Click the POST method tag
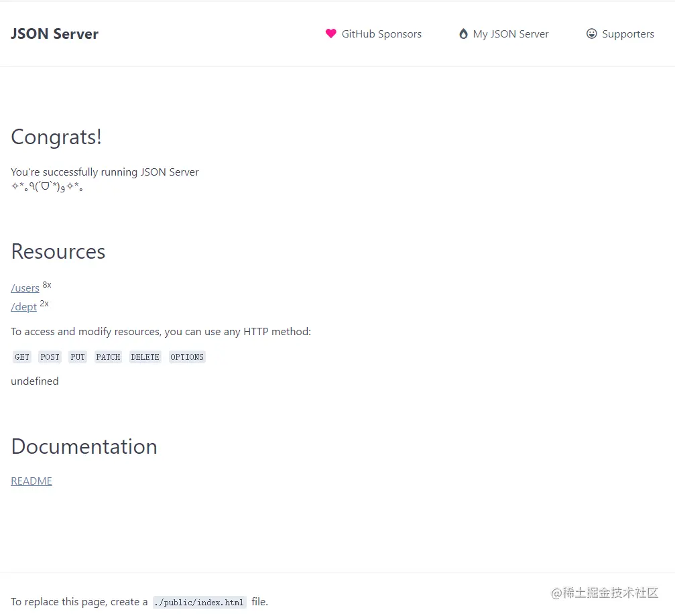The image size is (675, 616). pos(50,357)
